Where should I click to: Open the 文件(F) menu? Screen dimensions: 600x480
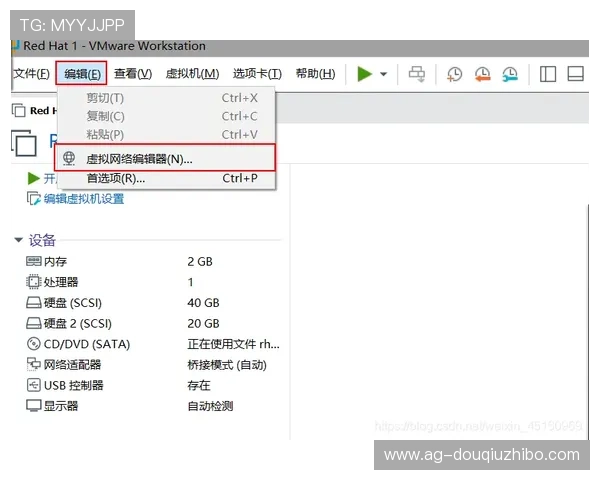pyautogui.click(x=31, y=73)
